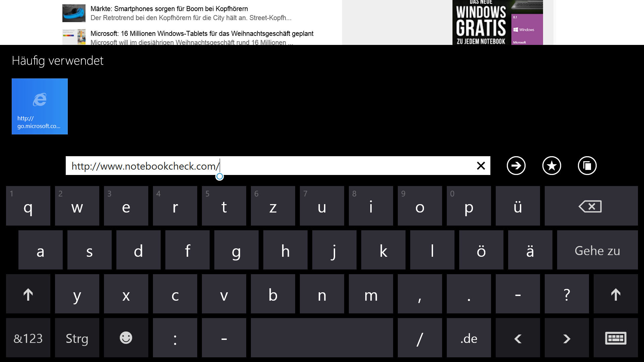Screen dimensions: 644x362
Task: Tap the t key
Action: point(224,206)
